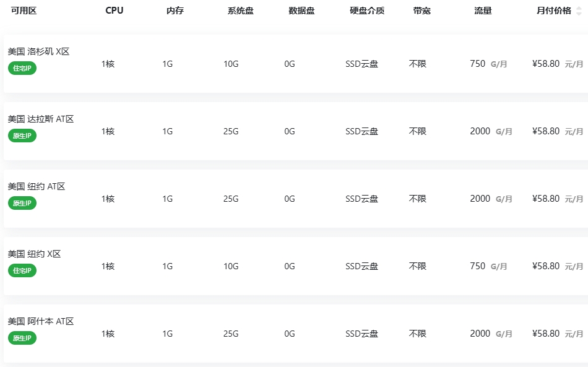Click the CPU column header
The image size is (588, 367).
[x=115, y=11]
